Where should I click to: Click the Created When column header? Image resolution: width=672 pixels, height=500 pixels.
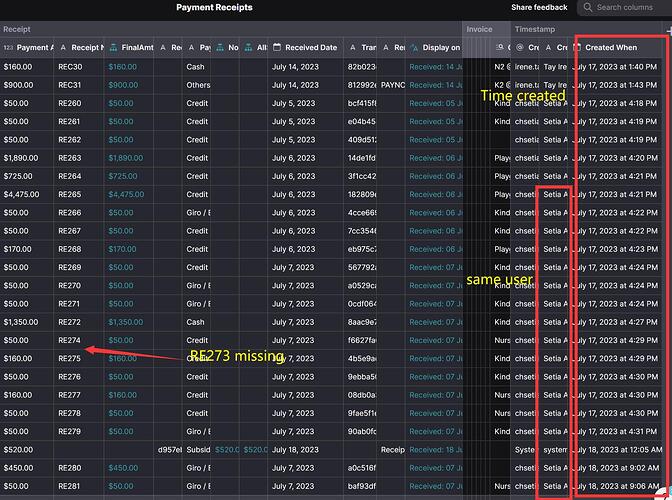pyautogui.click(x=611, y=48)
